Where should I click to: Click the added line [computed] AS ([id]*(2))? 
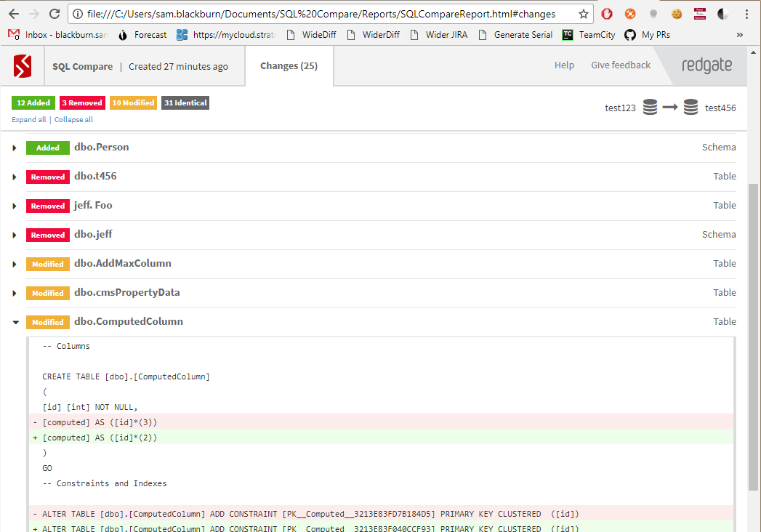(381, 438)
